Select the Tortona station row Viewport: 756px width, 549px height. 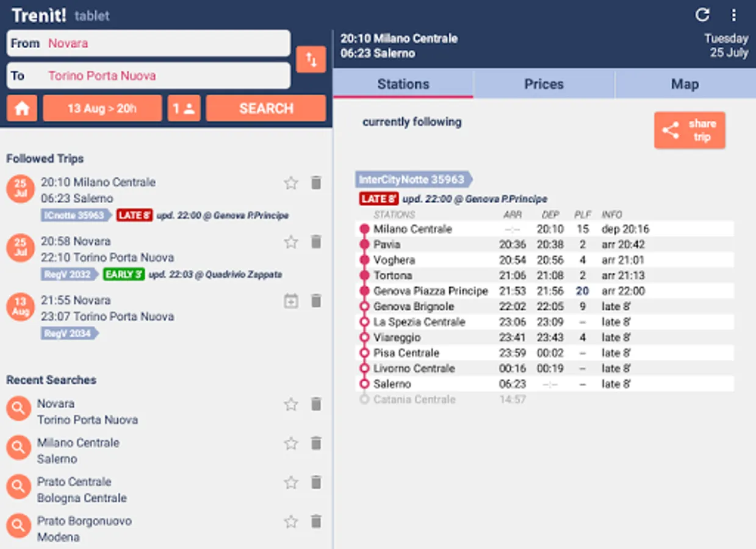(x=545, y=276)
